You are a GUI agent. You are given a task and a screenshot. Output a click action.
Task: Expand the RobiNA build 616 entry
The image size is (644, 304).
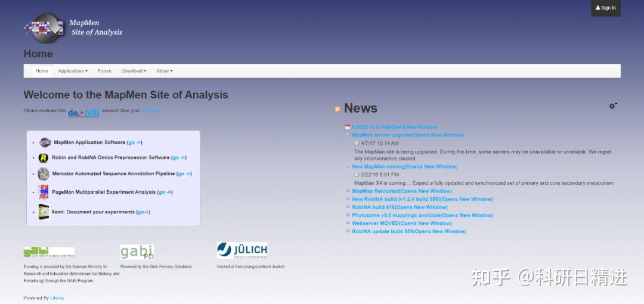348,207
